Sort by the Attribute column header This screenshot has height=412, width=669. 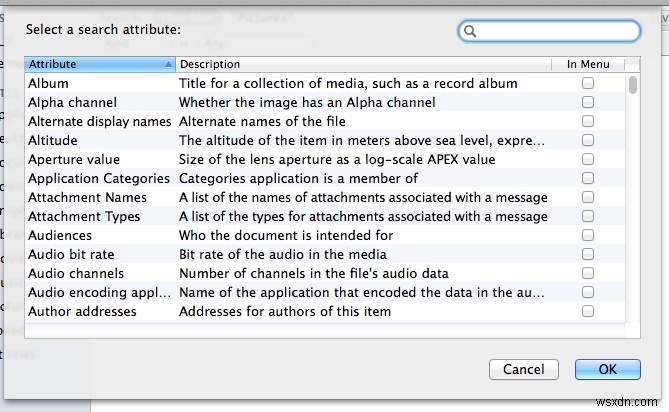click(90, 64)
